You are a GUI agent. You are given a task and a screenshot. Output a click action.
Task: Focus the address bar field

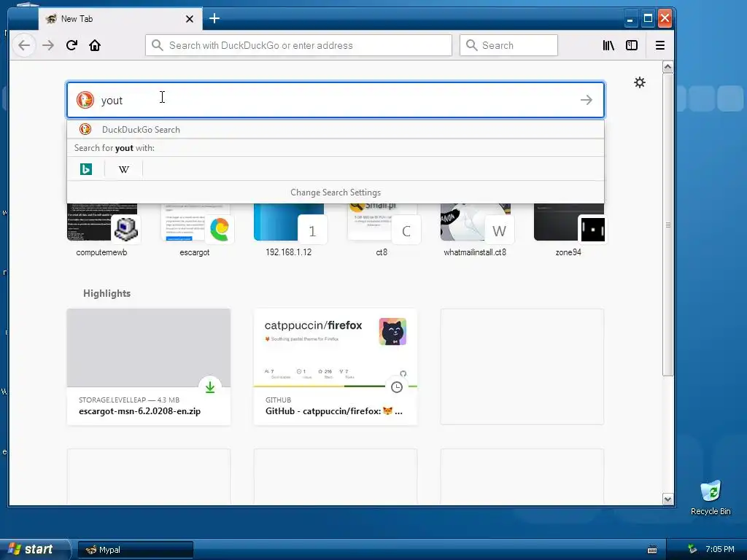click(298, 45)
